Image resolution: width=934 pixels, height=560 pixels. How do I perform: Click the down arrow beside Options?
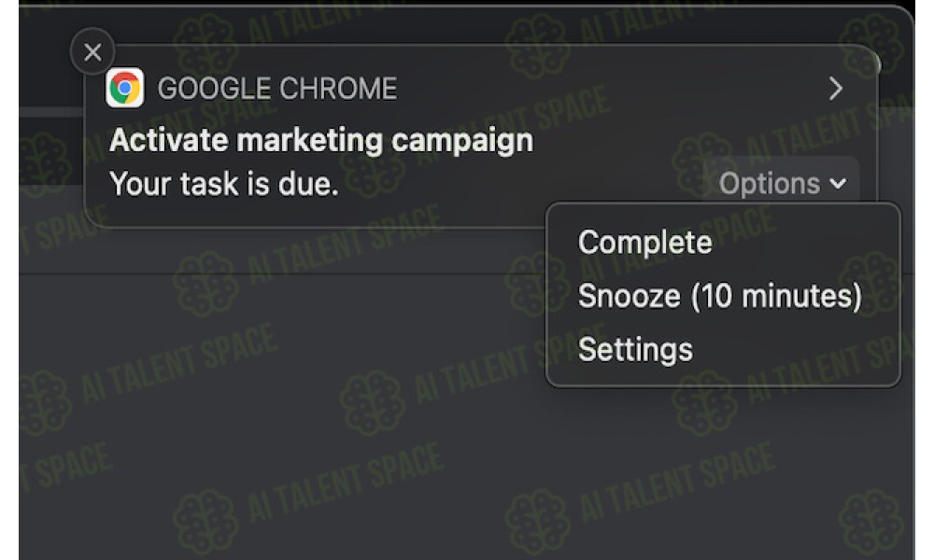(x=838, y=184)
